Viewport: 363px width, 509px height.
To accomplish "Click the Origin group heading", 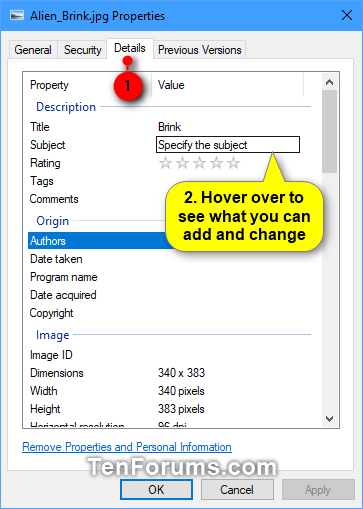I will pyautogui.click(x=53, y=221).
